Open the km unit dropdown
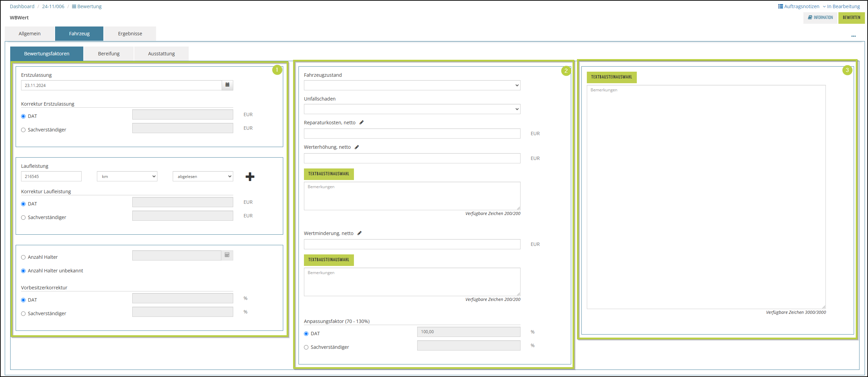 pyautogui.click(x=127, y=176)
